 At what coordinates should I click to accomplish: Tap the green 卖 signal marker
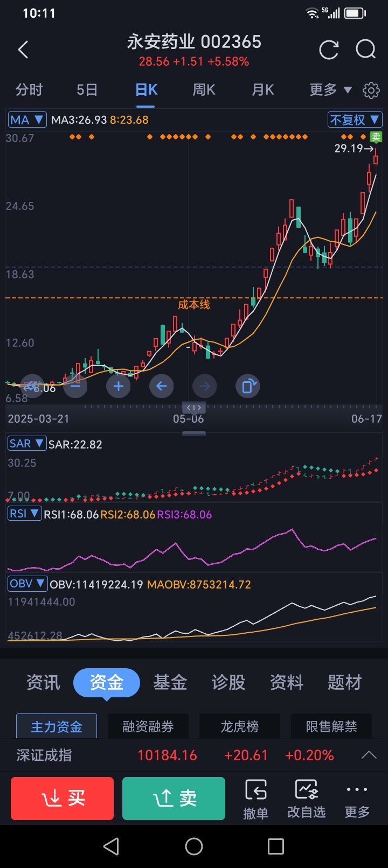point(376,137)
